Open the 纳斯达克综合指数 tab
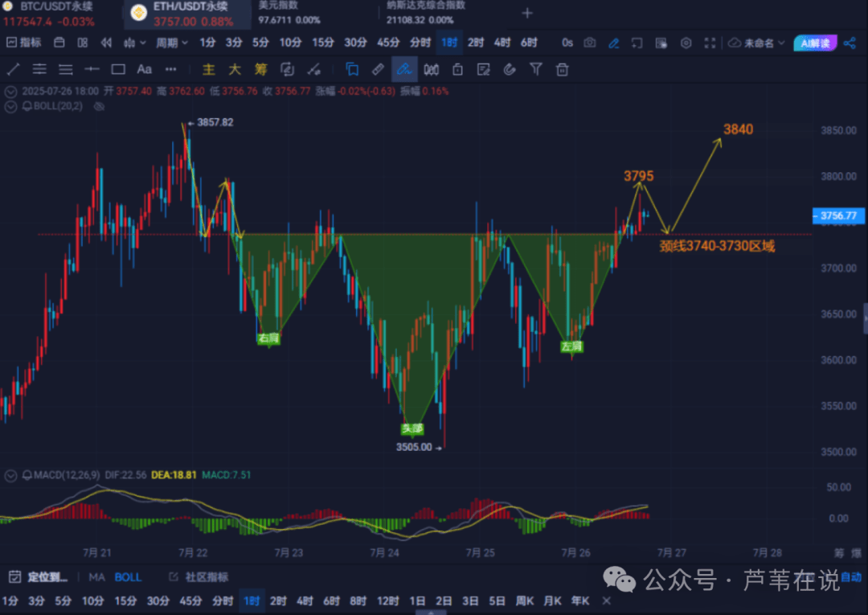Screen dimensions: 868x615 pyautogui.click(x=426, y=13)
